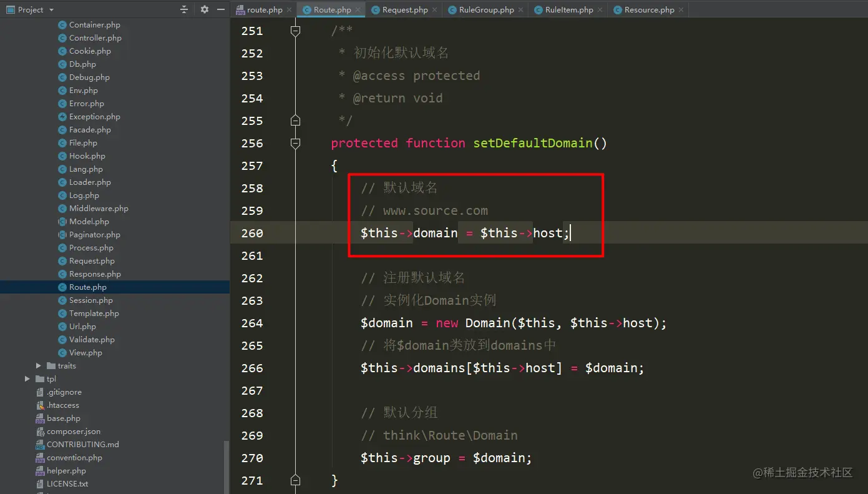868x494 pixels.
Task: Open Template.php file
Action: click(94, 314)
